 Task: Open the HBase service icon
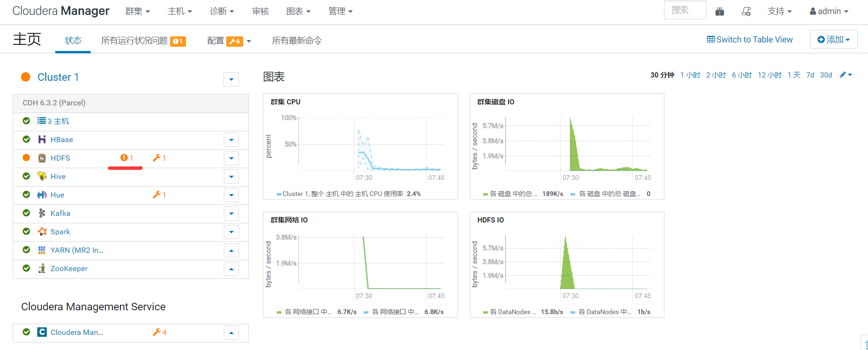click(x=42, y=139)
